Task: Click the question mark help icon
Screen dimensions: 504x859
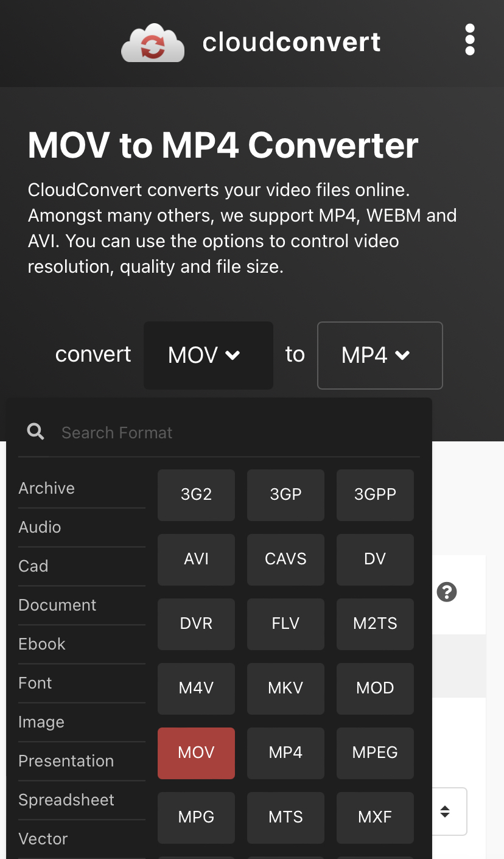Action: (x=447, y=592)
